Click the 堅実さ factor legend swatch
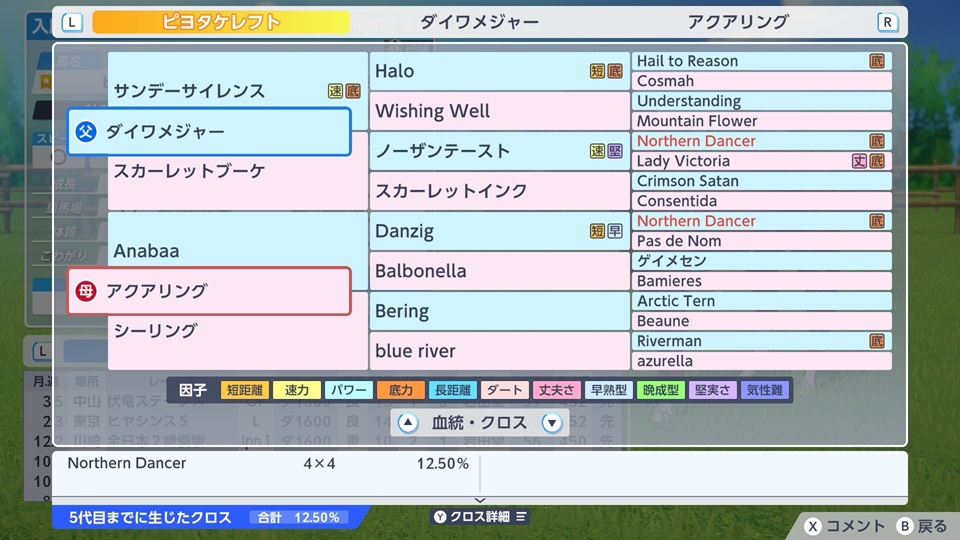 click(x=713, y=390)
